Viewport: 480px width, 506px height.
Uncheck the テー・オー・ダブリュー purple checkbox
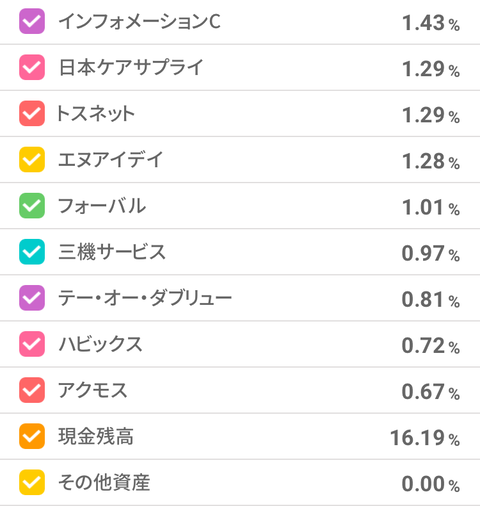(32, 298)
